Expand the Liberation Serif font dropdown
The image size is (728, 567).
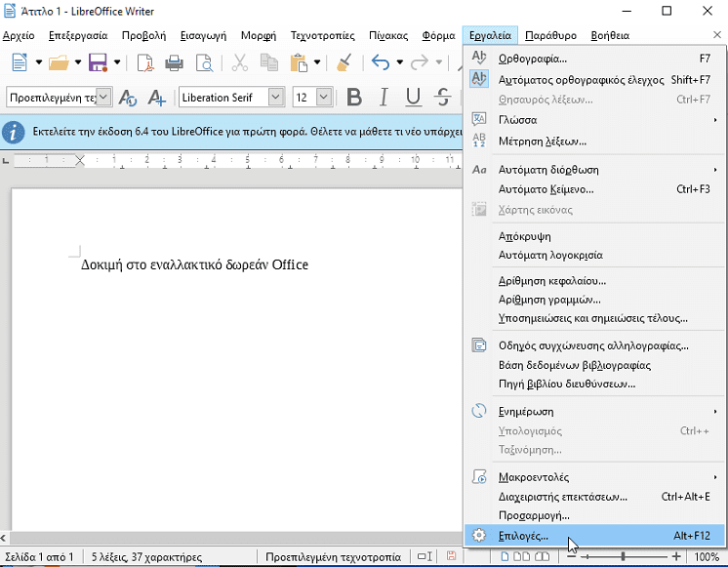tap(276, 97)
